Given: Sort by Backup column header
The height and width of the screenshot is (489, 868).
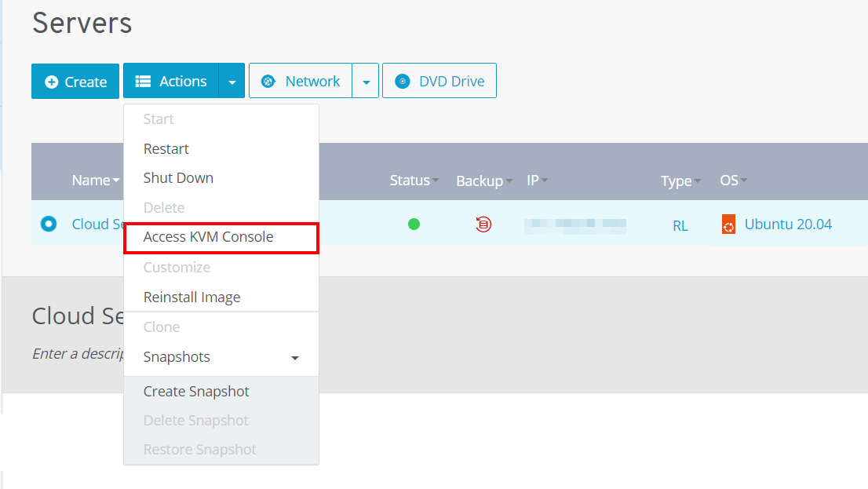Looking at the screenshot, I should click(484, 181).
